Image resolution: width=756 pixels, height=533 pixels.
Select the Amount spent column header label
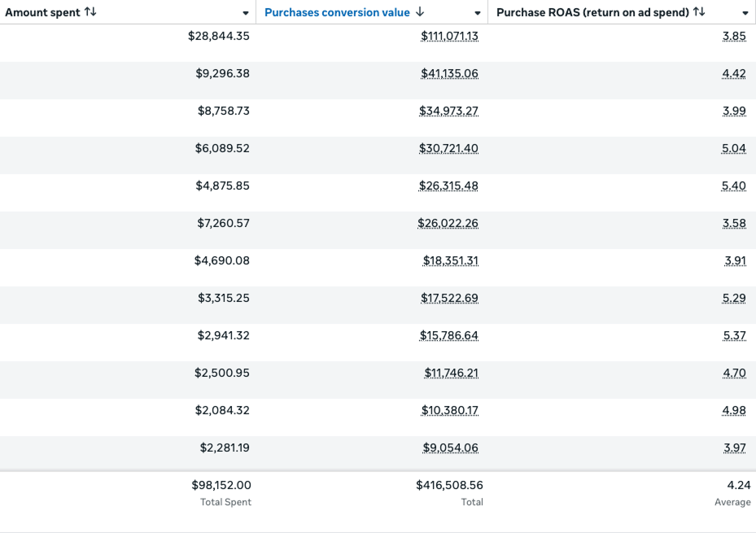pos(42,12)
